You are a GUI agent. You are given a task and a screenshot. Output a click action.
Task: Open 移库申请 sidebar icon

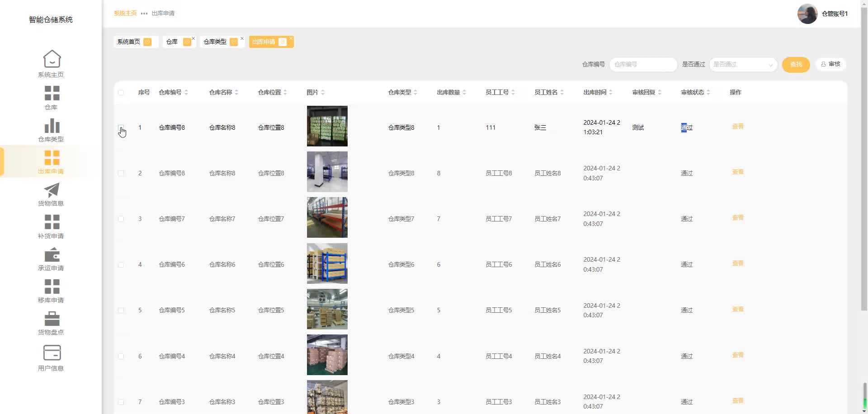click(x=52, y=287)
